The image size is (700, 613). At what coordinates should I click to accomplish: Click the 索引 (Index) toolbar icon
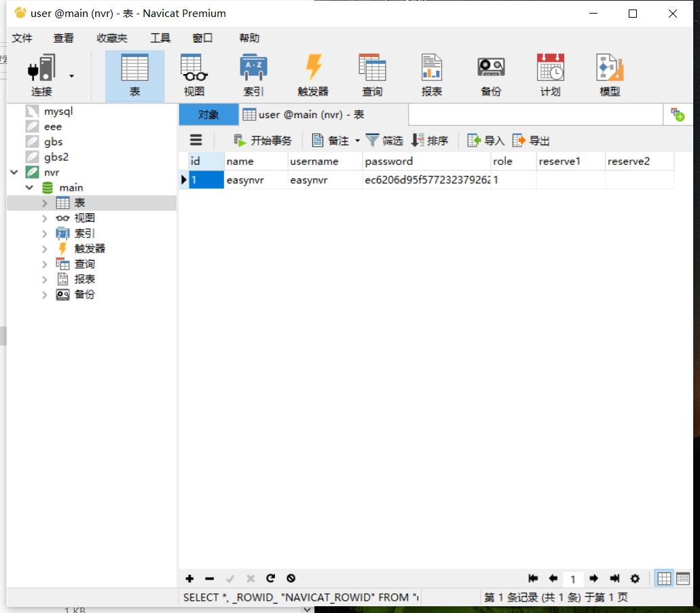tap(253, 75)
